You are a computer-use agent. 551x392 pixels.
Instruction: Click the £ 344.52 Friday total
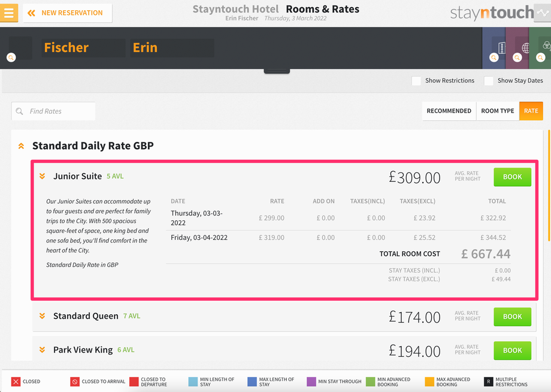coord(493,238)
